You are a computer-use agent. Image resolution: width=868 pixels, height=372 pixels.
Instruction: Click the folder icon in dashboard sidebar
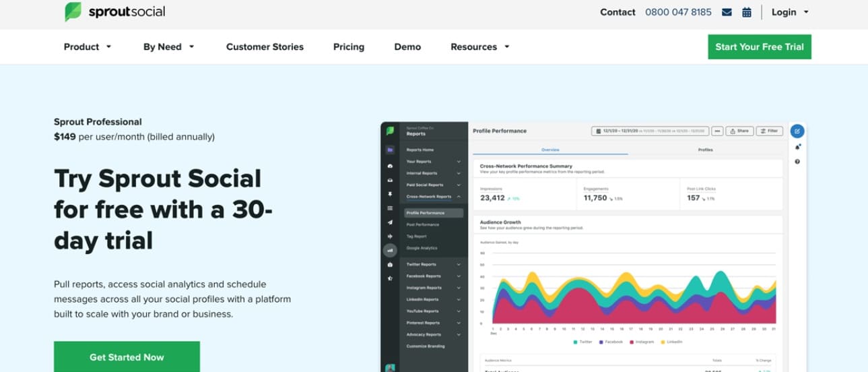pos(390,150)
